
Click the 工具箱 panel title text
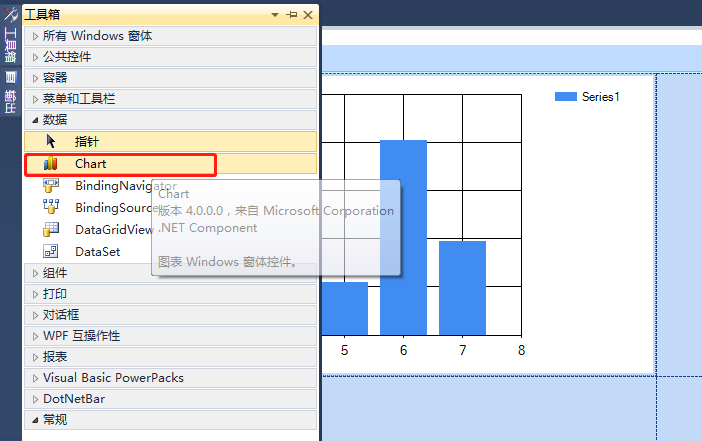pyautogui.click(x=42, y=15)
